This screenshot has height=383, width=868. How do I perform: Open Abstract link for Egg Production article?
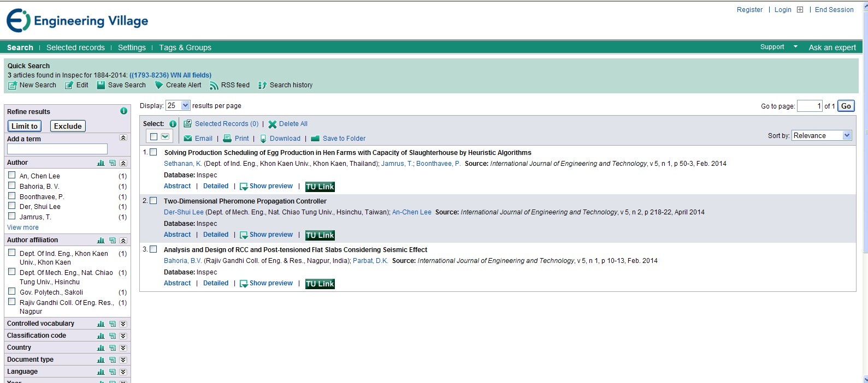pyautogui.click(x=178, y=186)
